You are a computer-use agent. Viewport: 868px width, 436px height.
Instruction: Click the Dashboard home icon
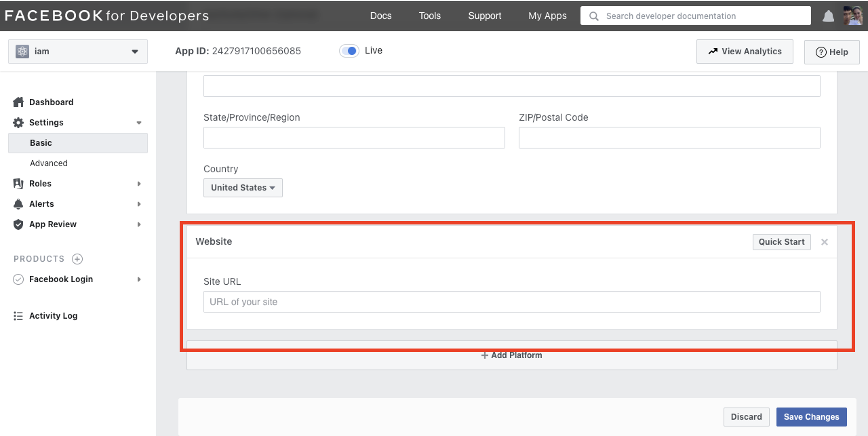click(x=18, y=102)
